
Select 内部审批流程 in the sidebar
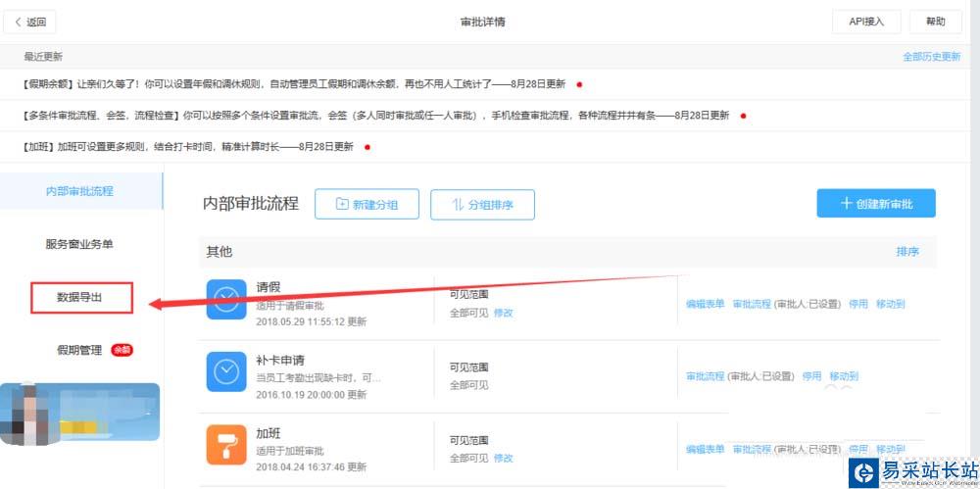79,191
